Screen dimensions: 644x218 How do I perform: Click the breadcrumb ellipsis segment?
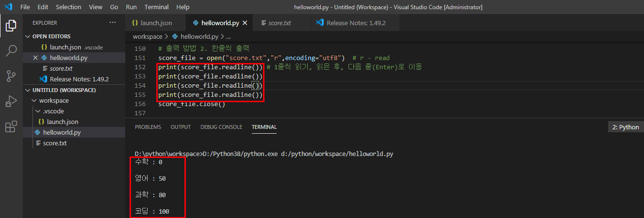tap(229, 36)
